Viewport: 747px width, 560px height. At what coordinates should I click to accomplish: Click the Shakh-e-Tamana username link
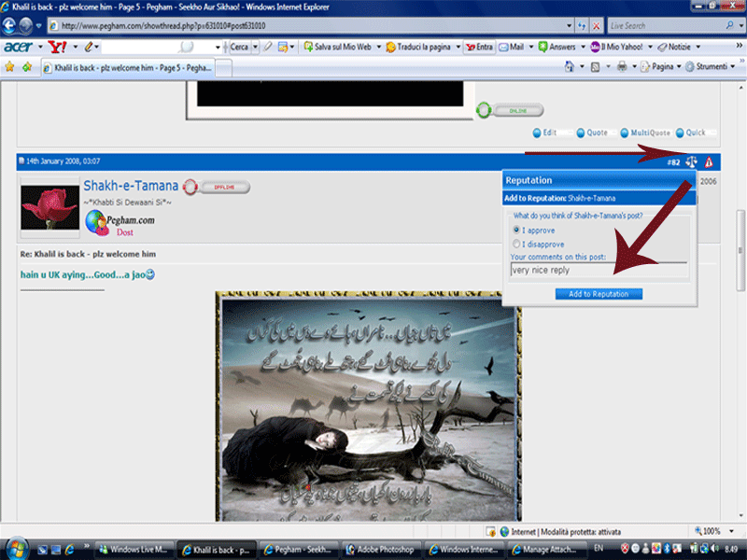coord(130,187)
